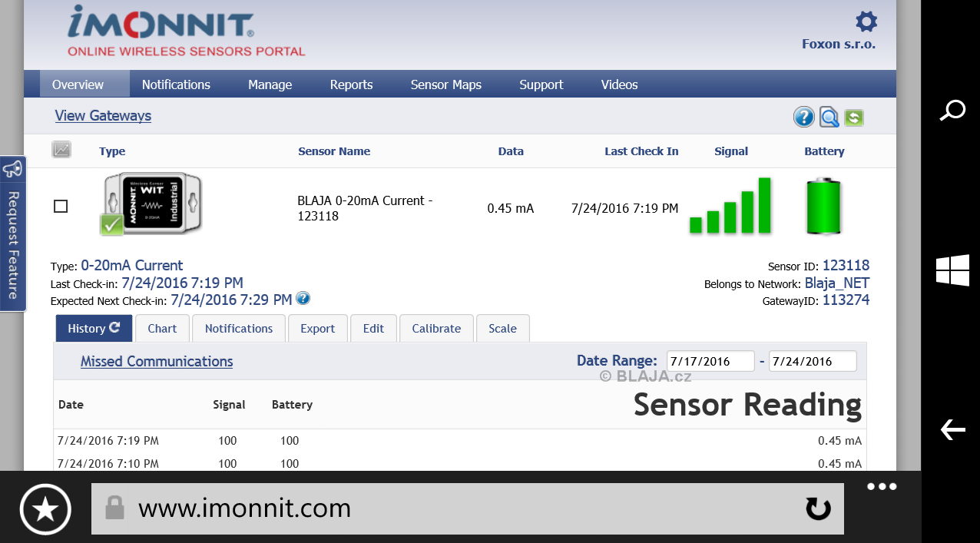Click the GatewayID value 113274

(846, 300)
